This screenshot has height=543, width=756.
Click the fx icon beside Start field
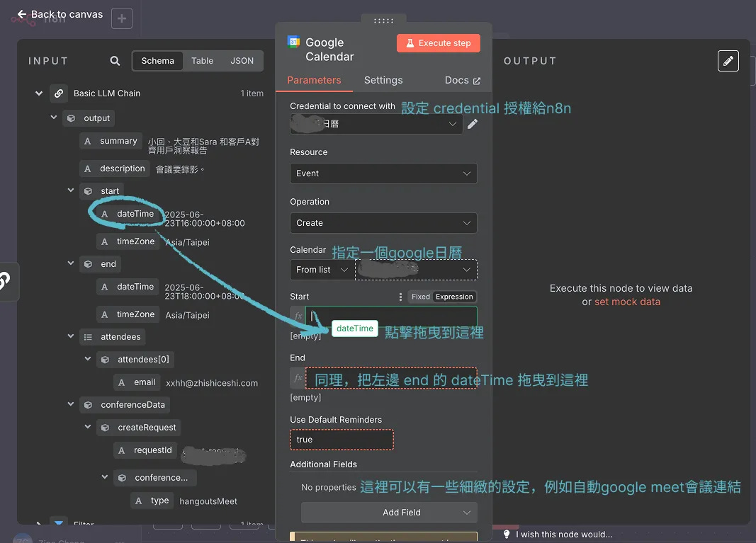(298, 316)
